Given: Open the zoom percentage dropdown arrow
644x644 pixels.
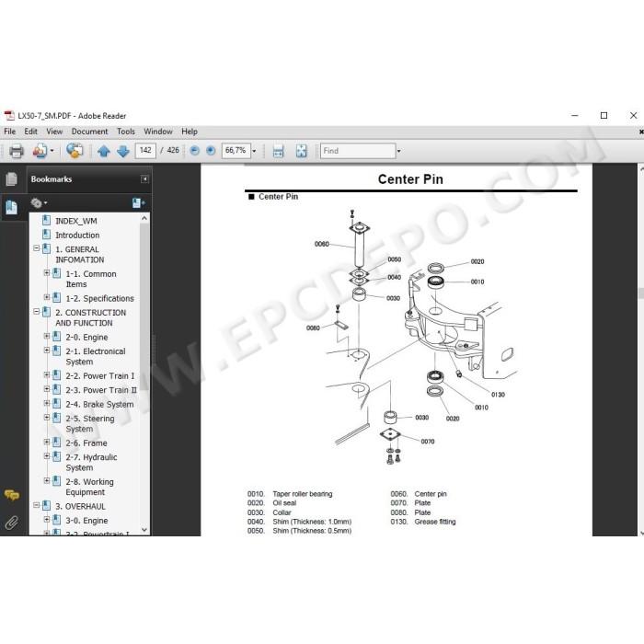Looking at the screenshot, I should (254, 151).
